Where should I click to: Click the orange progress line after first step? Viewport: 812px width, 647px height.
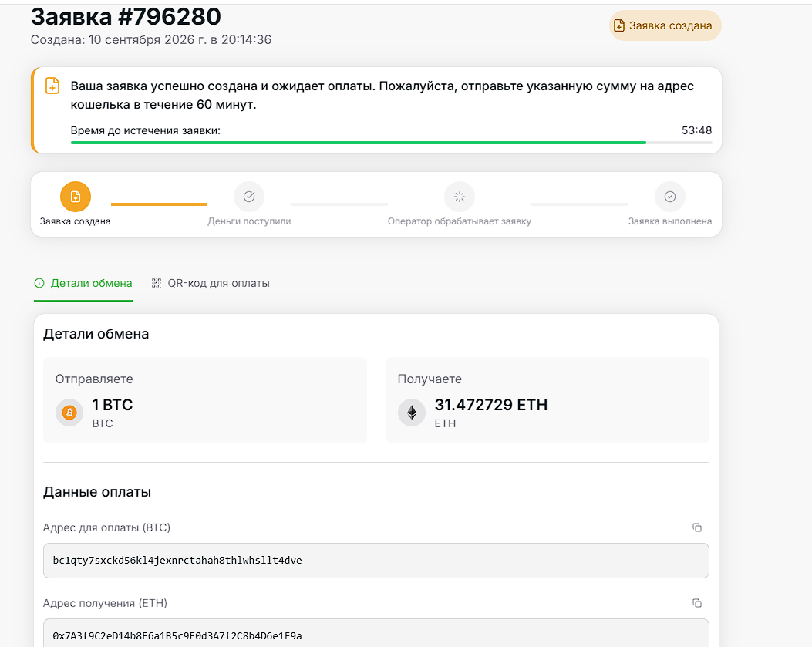[x=159, y=204]
